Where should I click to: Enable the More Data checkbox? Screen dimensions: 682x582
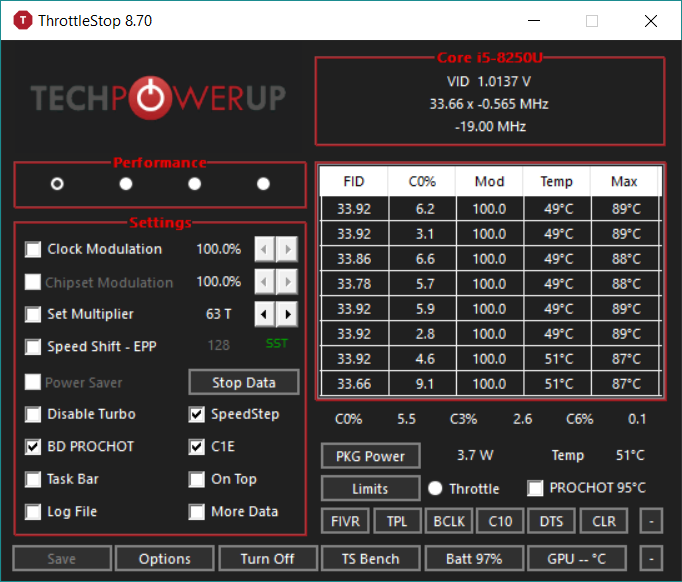[x=197, y=511]
